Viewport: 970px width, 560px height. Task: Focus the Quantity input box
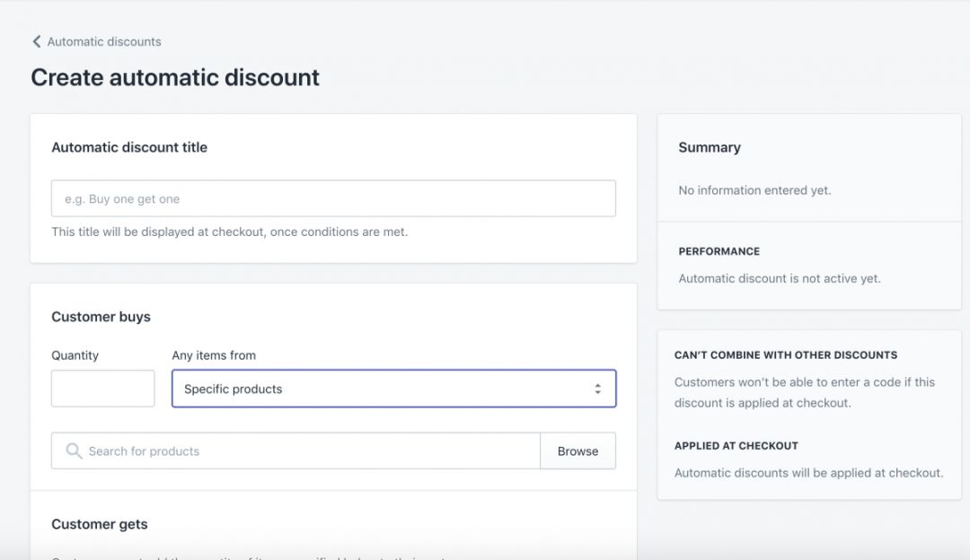(x=102, y=388)
